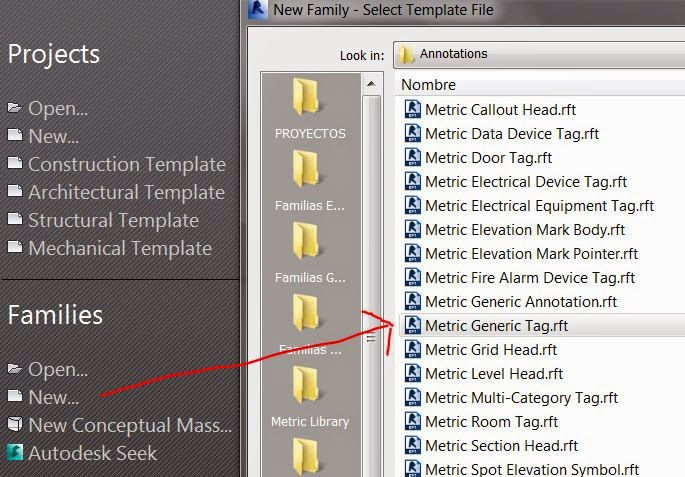Screen dimensions: 685x477
Task: Click the Metric Generic Annotation.rft file icon
Action: pyautogui.click(x=412, y=301)
